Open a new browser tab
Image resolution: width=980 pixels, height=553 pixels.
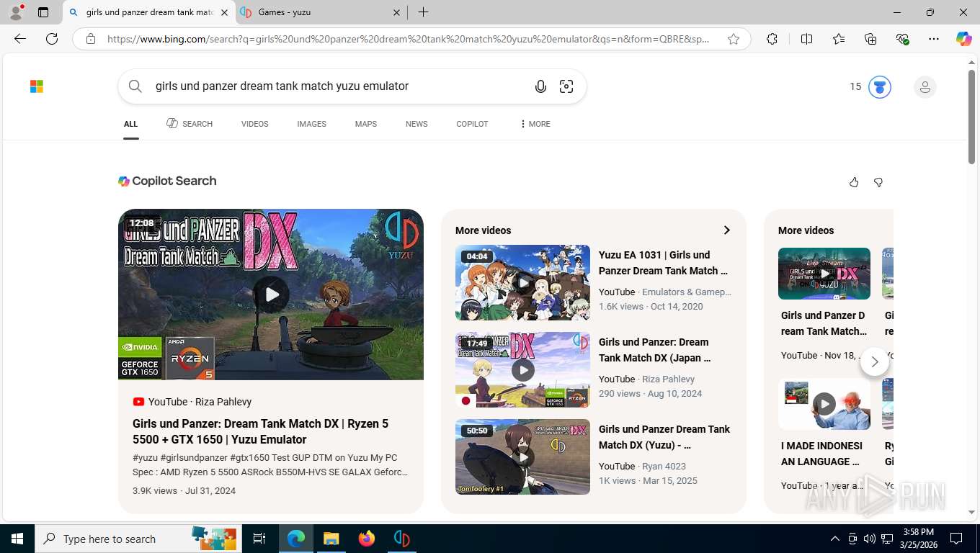[x=424, y=12]
